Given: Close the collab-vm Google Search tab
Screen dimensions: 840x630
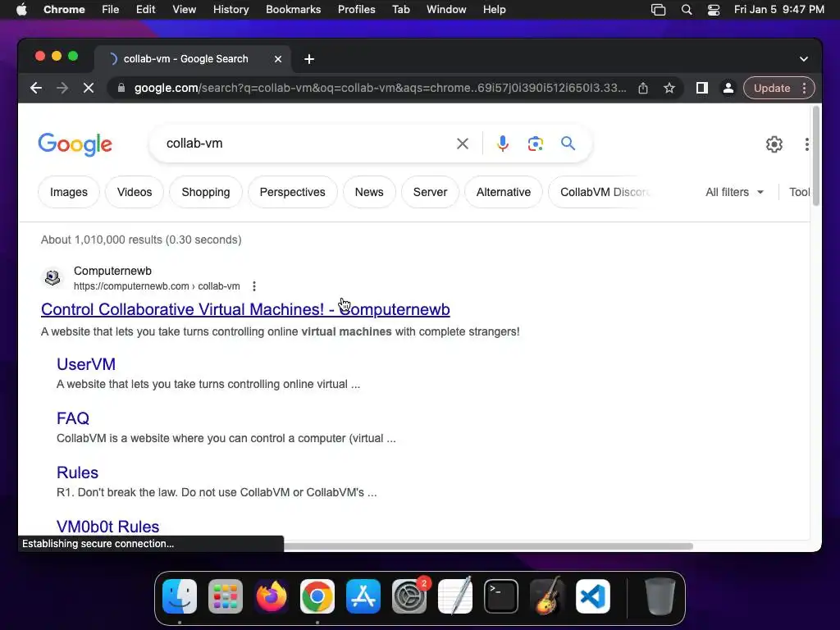Looking at the screenshot, I should point(278,59).
